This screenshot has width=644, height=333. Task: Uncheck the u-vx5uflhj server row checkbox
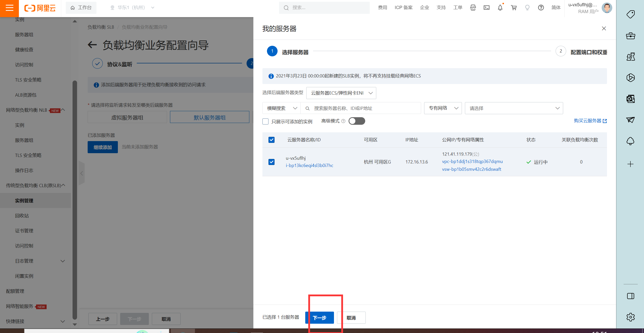[x=272, y=162]
